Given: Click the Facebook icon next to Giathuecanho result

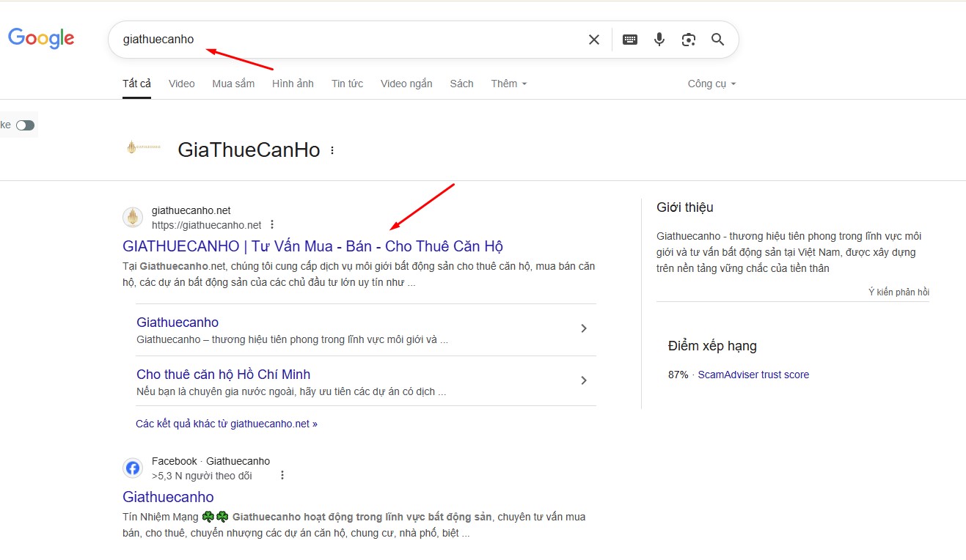Looking at the screenshot, I should (133, 468).
